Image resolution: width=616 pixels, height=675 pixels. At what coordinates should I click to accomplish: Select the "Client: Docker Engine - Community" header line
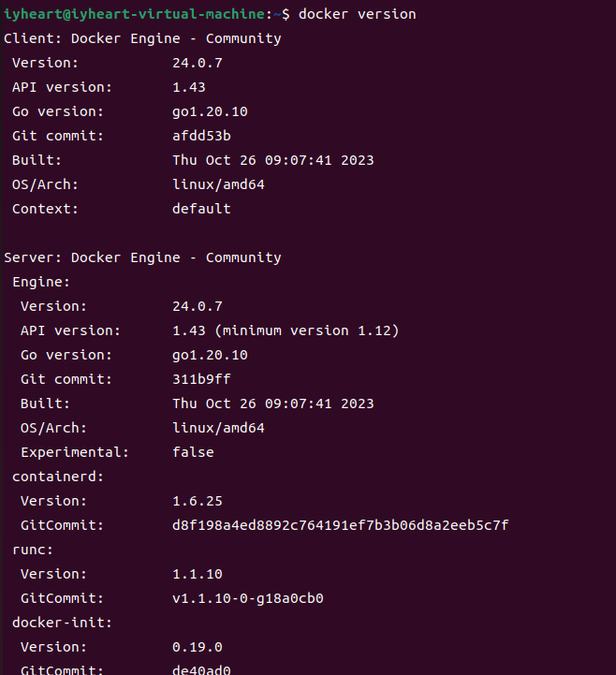[x=142, y=38]
